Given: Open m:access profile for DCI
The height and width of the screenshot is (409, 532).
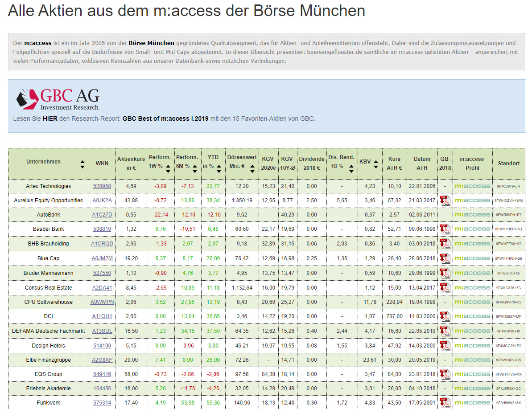Looking at the screenshot, I should (x=472, y=316).
